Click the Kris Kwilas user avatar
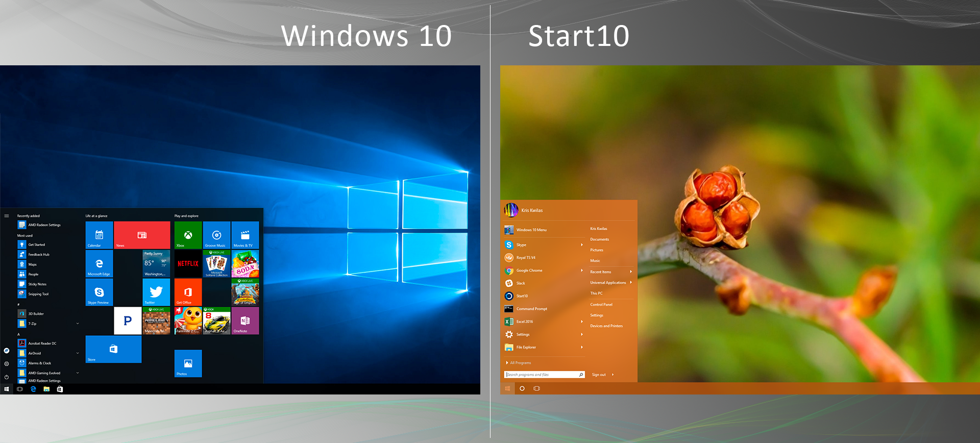 pos(511,210)
